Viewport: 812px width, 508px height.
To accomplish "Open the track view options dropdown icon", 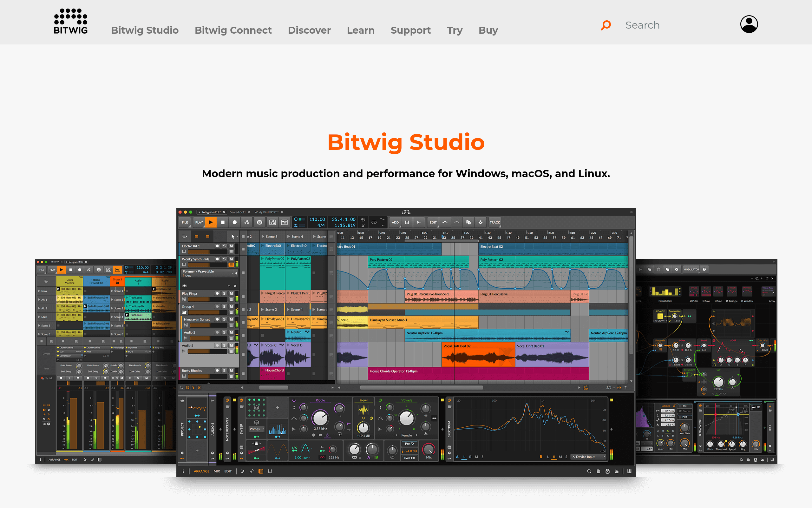I will [x=185, y=236].
